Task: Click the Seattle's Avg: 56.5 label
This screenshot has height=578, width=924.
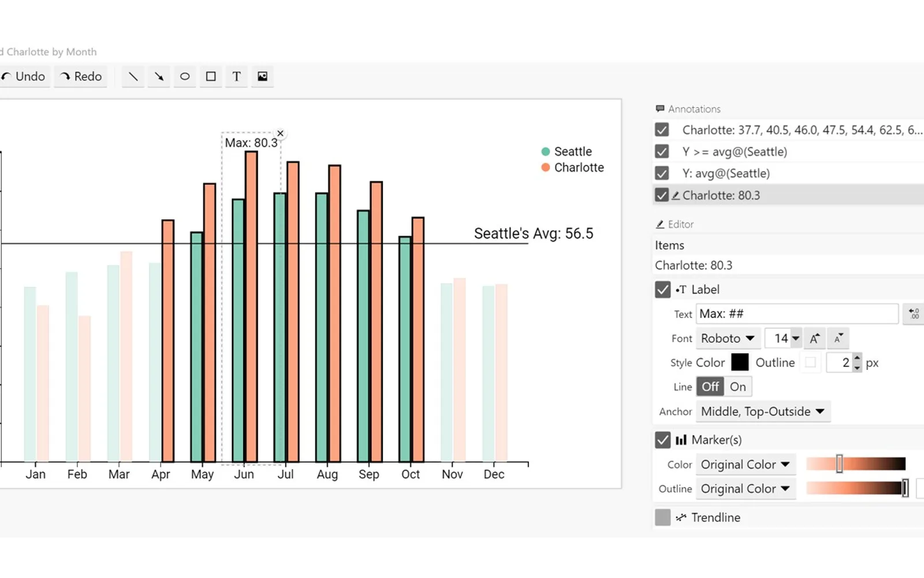Action: pos(534,234)
